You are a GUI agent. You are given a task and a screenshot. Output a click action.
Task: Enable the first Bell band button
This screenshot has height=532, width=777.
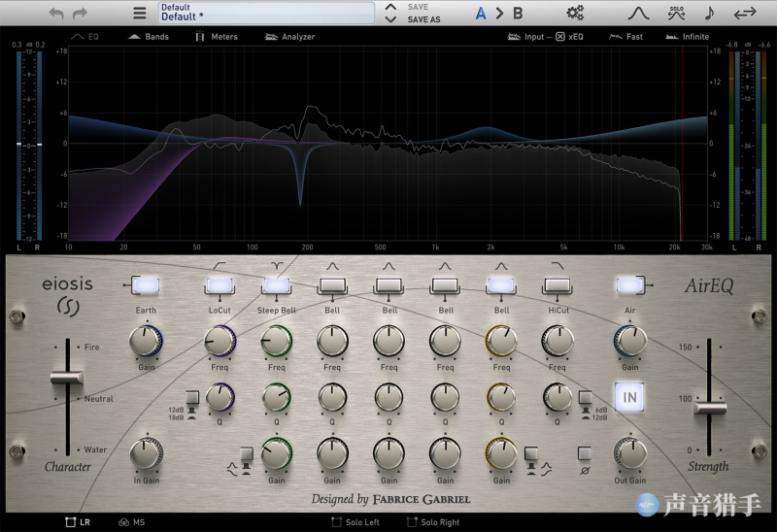[x=332, y=285]
